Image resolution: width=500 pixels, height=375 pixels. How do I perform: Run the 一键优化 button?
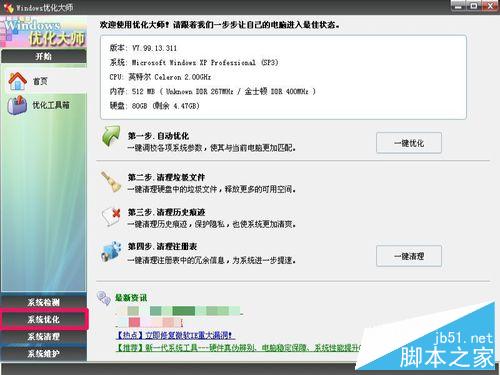409,143
